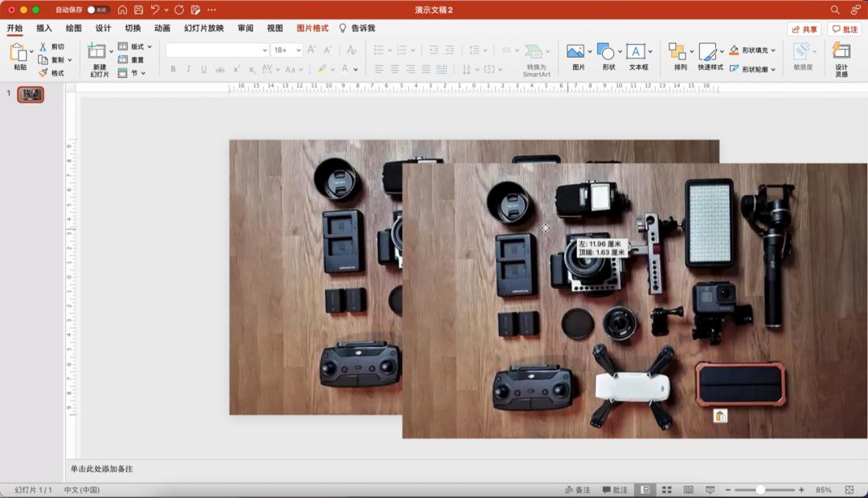The width and height of the screenshot is (868, 498).
Task: Toggle normal view in status bar
Action: pos(645,490)
